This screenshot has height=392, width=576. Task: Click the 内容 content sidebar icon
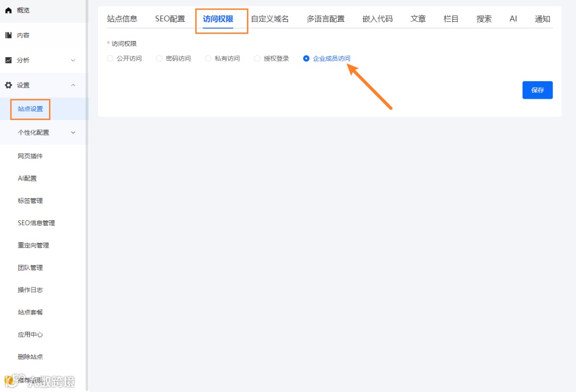7,34
